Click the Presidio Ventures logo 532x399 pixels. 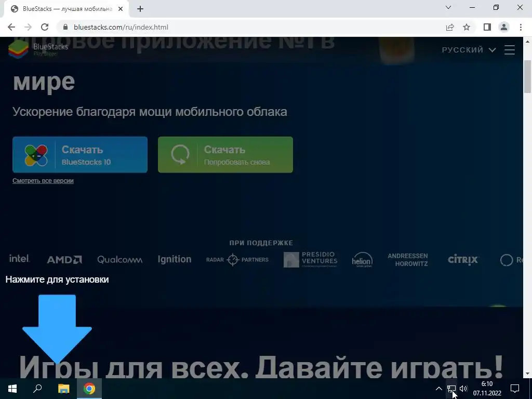[x=311, y=260]
